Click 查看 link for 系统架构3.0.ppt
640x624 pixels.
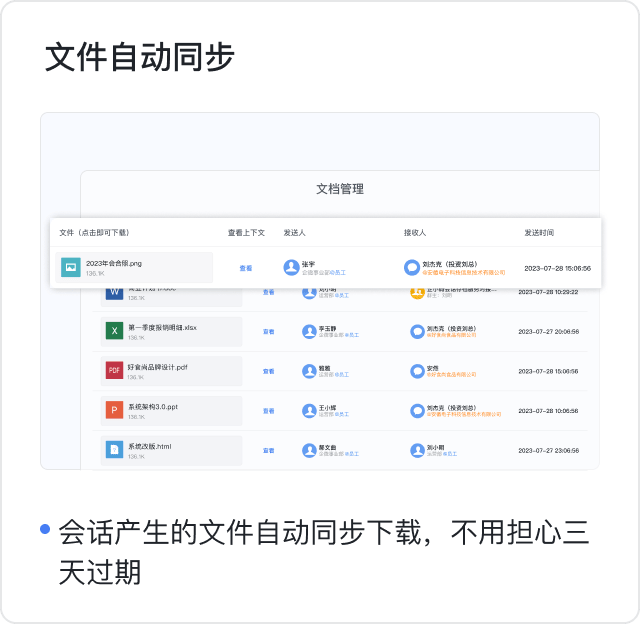268,411
